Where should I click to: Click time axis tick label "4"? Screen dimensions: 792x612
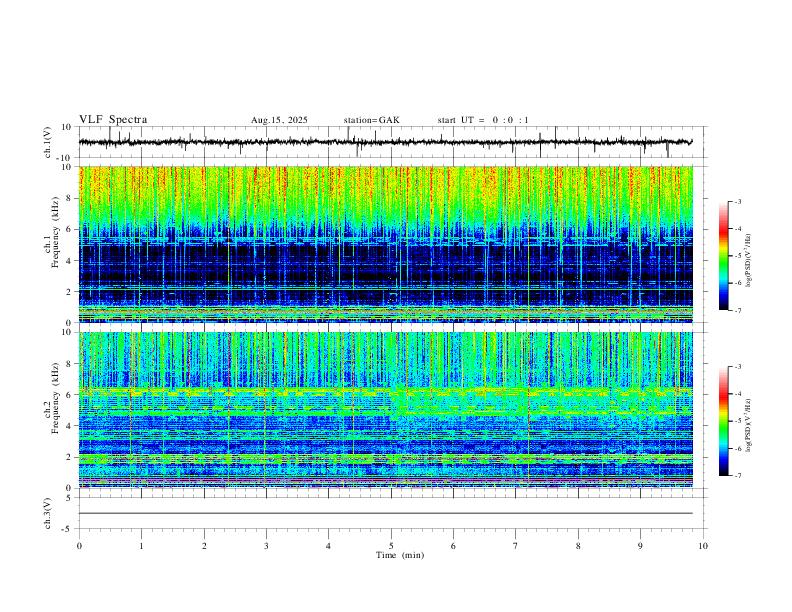[329, 546]
